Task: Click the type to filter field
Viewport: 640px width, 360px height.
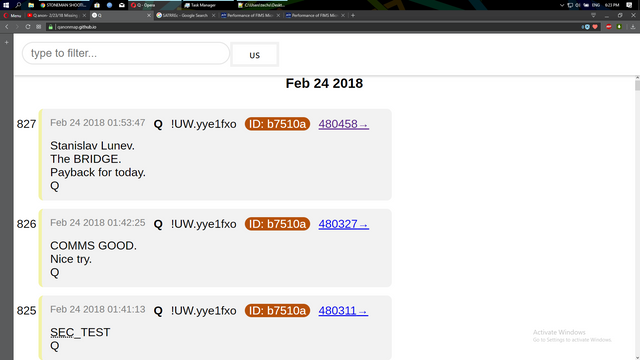Action: click(126, 53)
